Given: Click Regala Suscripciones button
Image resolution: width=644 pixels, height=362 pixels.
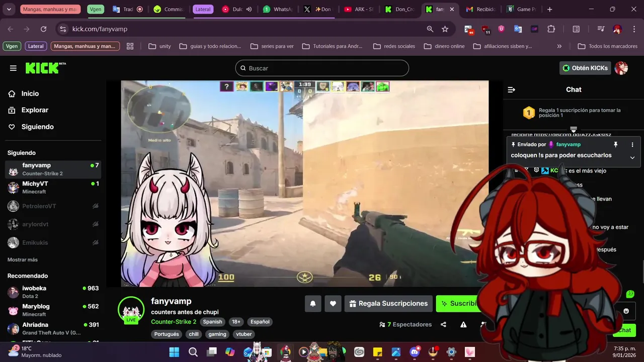Looking at the screenshot, I should pos(388,304).
